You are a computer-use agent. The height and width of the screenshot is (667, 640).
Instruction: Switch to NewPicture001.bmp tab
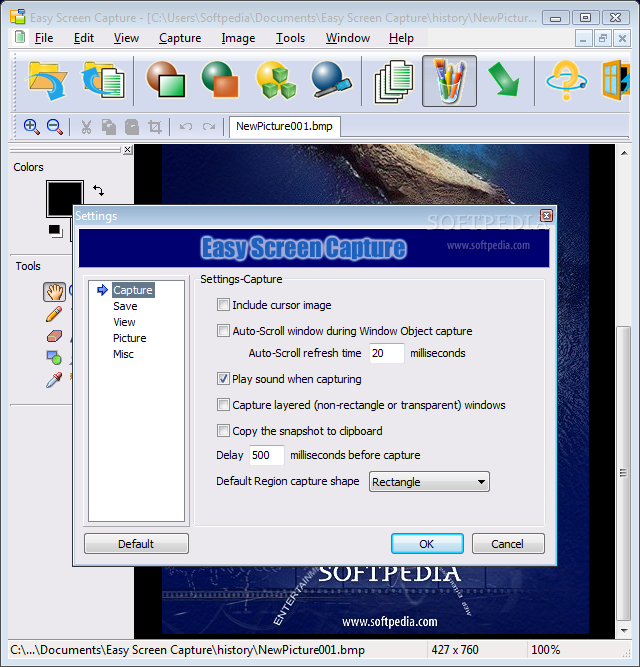pos(284,126)
